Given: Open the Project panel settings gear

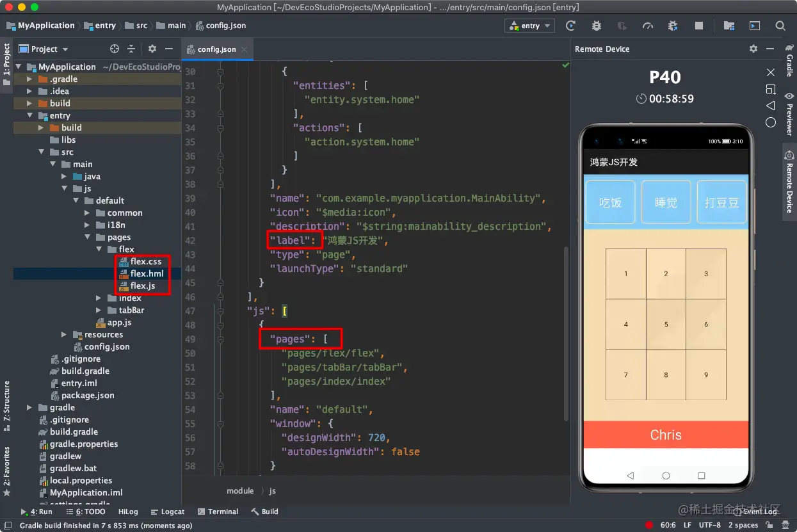Looking at the screenshot, I should tap(152, 49).
